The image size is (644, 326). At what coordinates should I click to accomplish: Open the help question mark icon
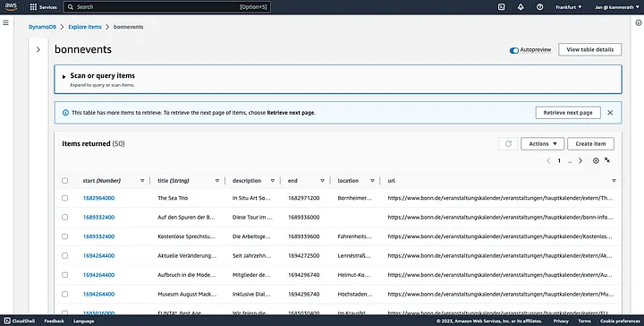(539, 7)
